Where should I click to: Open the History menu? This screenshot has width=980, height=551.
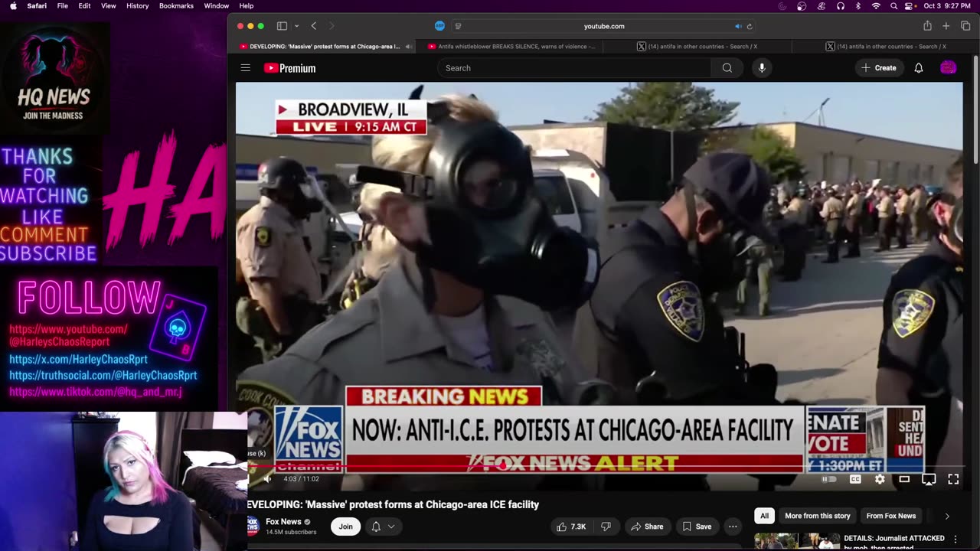click(138, 6)
